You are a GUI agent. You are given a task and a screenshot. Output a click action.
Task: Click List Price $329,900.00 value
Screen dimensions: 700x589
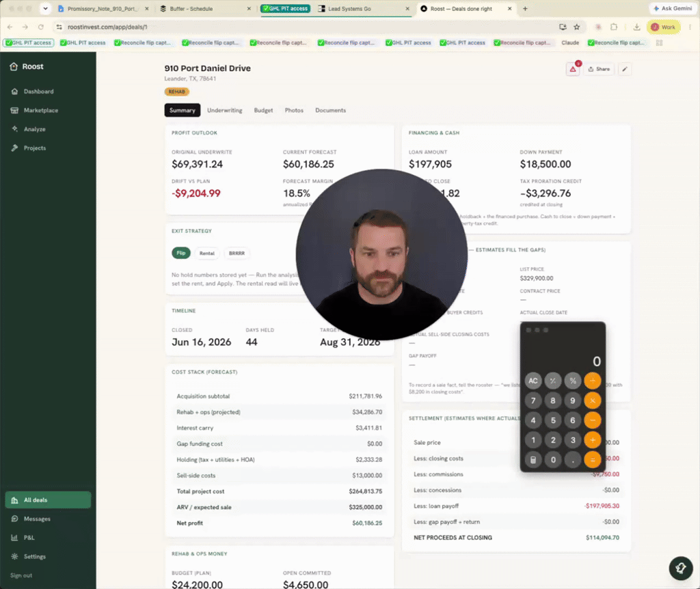tap(536, 278)
